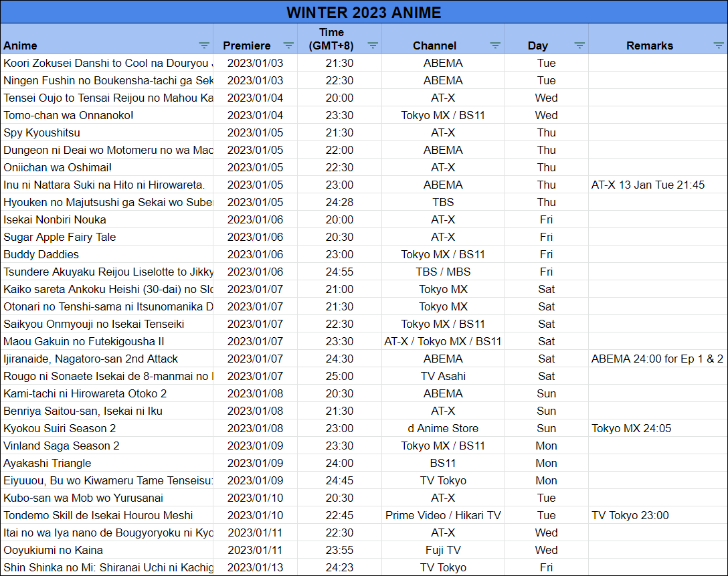This screenshot has width=728, height=576.
Task: Select the 25:00 time cell
Action: [x=339, y=377]
